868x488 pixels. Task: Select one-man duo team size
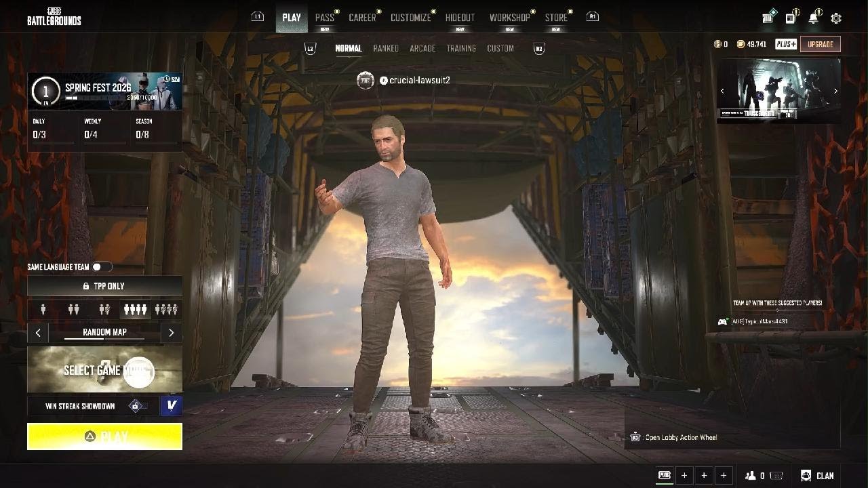[x=104, y=310]
